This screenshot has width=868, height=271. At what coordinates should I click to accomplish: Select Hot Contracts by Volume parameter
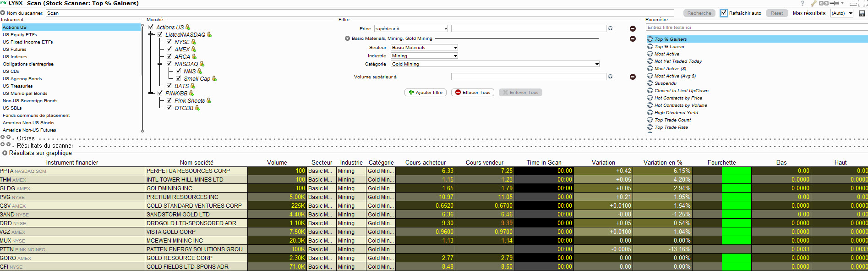point(681,105)
